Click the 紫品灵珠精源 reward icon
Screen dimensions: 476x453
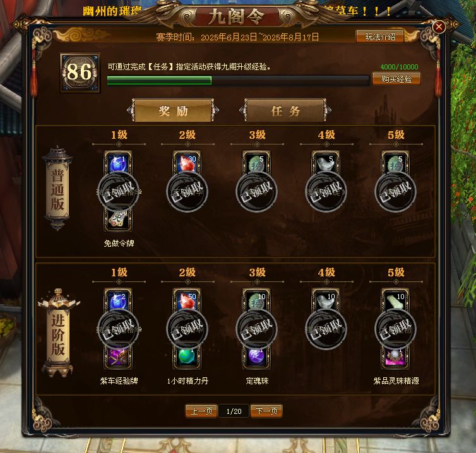coord(395,356)
